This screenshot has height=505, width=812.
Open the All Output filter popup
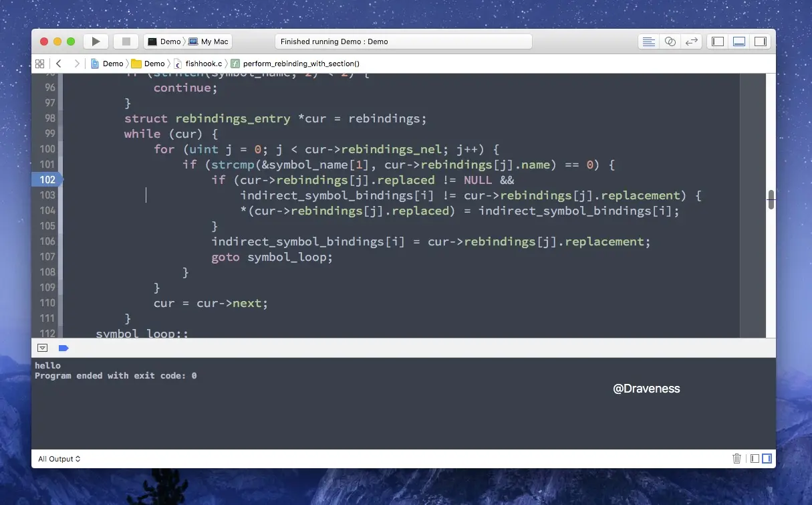coord(59,459)
